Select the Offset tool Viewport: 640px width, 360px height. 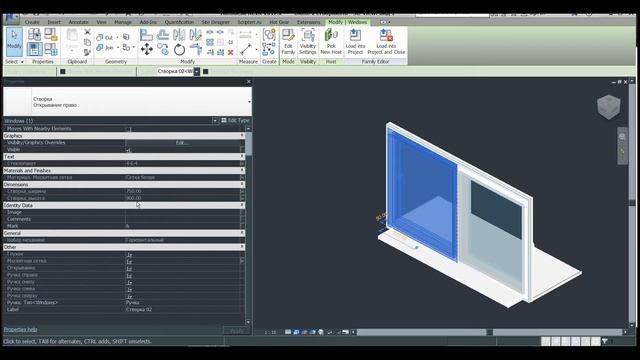163,35
